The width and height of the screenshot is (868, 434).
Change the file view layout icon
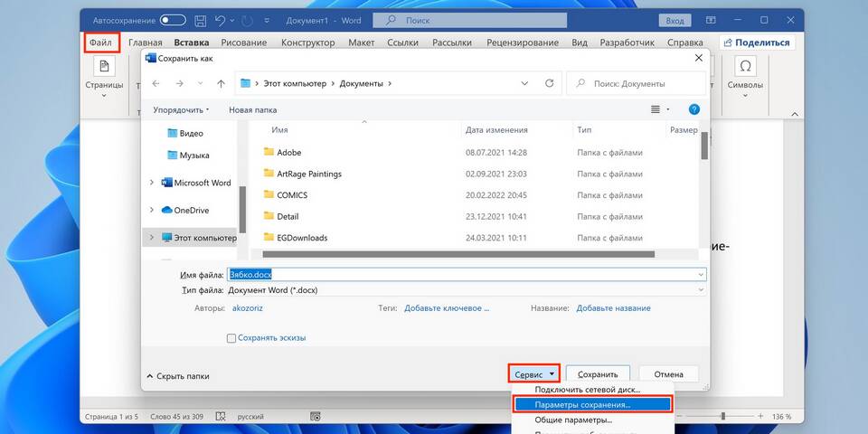(x=656, y=109)
